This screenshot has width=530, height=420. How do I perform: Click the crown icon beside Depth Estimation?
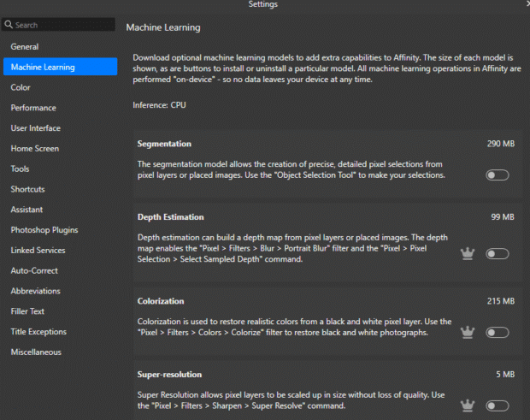[468, 254]
